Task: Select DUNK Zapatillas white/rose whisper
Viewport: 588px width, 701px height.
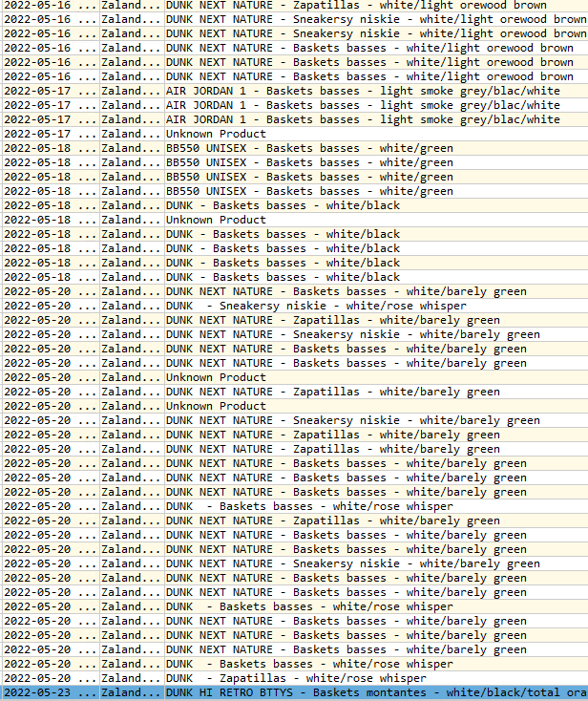Action: (376, 678)
